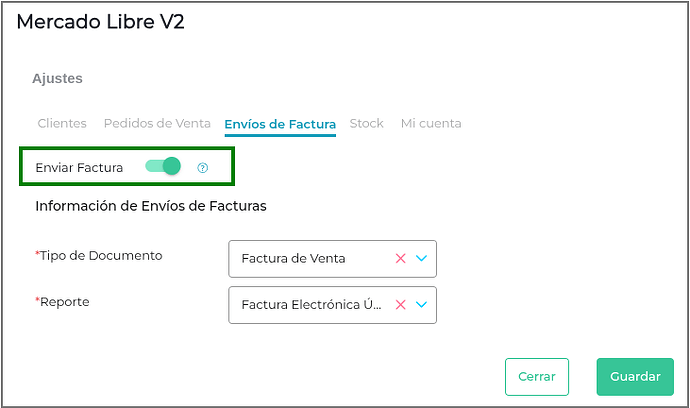Click the Tipo de Documento label

[100, 256]
